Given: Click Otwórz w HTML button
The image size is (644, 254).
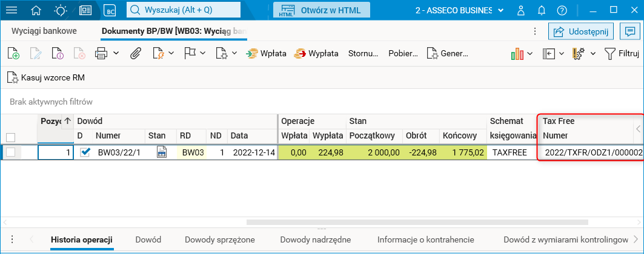Looking at the screenshot, I should [x=322, y=11].
